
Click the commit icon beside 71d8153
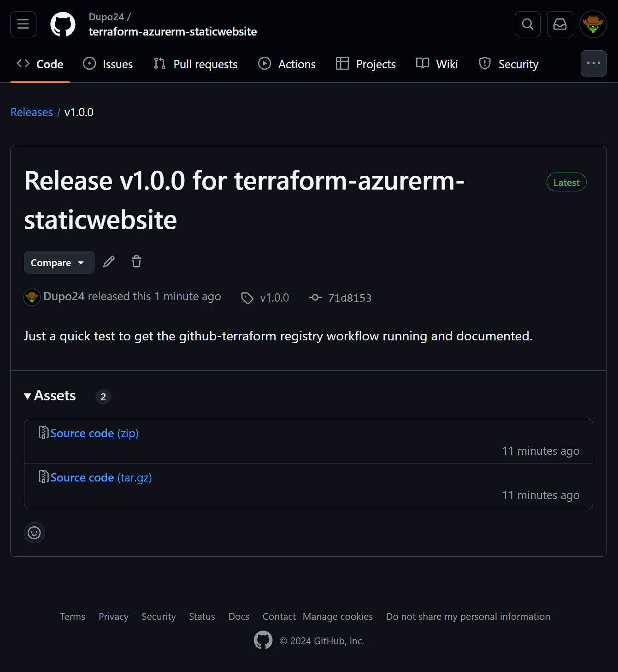coord(315,297)
